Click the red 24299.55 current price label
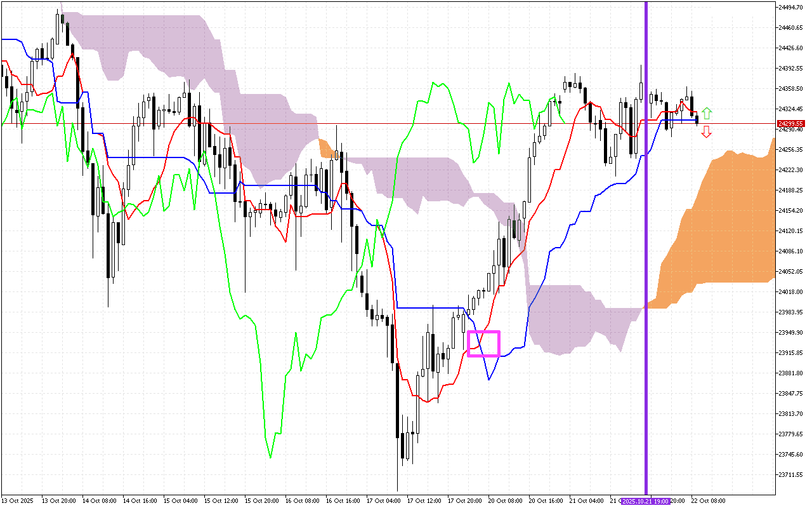 coord(792,124)
